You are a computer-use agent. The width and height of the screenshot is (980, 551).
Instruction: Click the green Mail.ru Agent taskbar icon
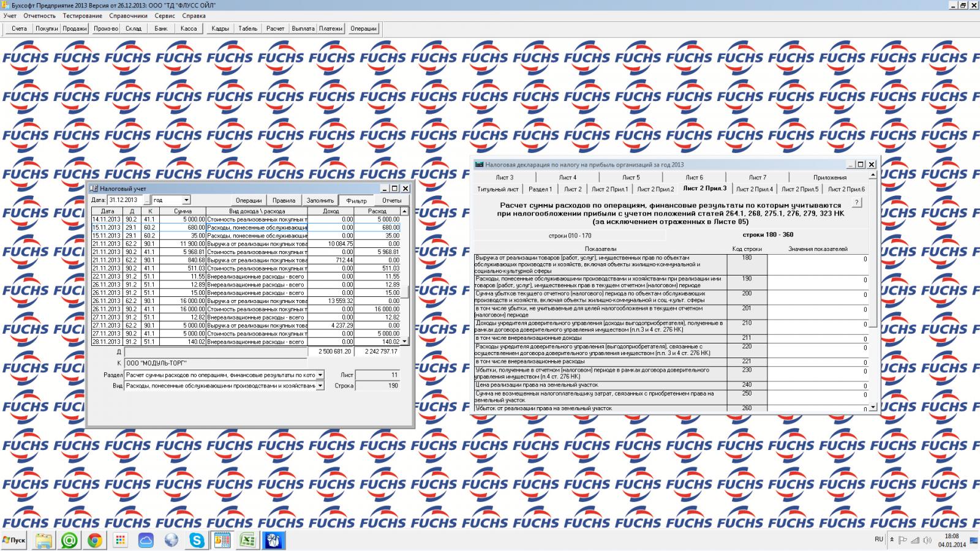click(69, 540)
